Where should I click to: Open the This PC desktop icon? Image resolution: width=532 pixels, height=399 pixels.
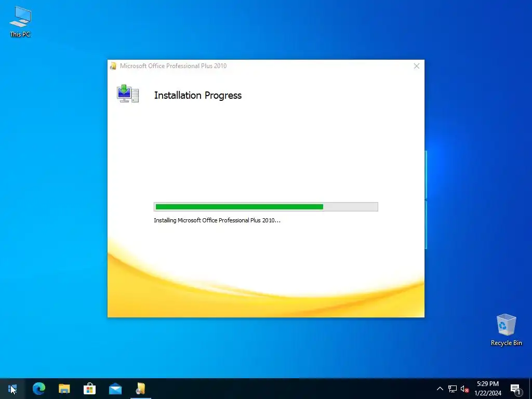click(20, 22)
